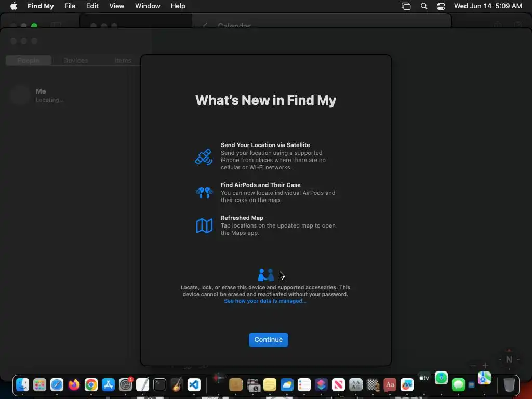This screenshot has width=532, height=399.
Task: Open the File menu
Action: coord(70,6)
